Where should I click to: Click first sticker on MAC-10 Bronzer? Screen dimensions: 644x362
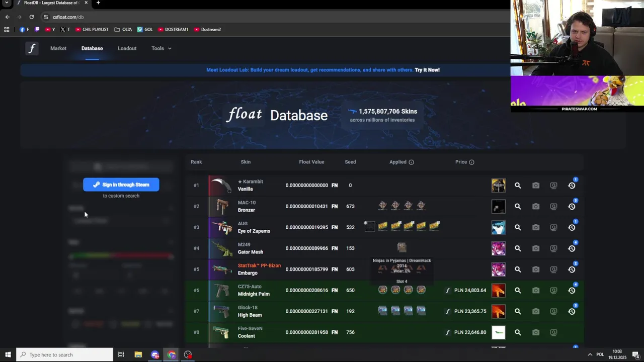[382, 205]
